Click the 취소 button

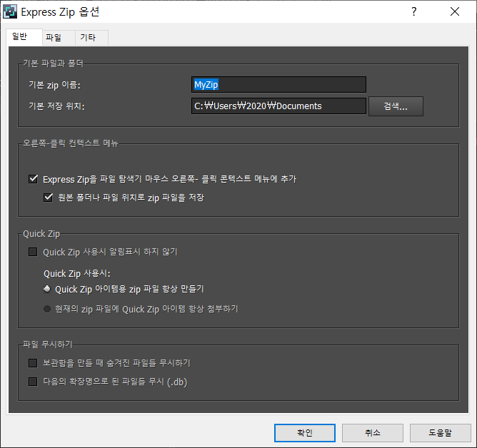point(373,433)
